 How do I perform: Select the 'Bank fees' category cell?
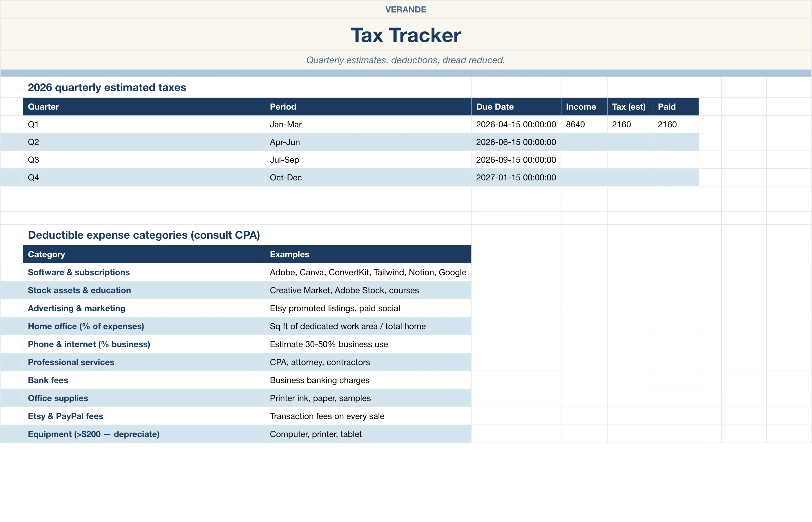tap(144, 380)
